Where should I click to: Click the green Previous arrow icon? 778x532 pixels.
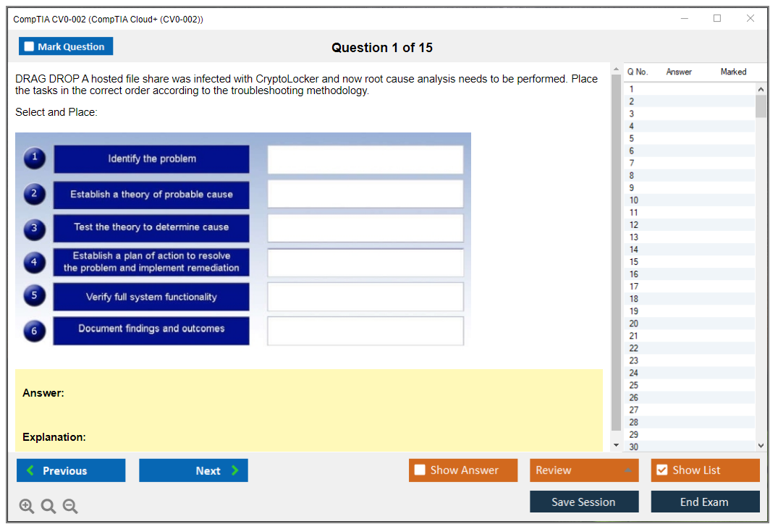point(30,470)
